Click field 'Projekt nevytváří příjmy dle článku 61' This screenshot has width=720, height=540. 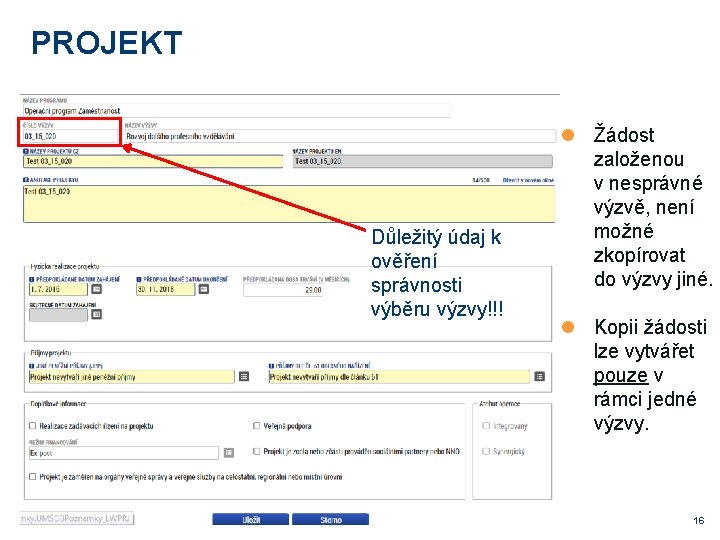coord(399,377)
